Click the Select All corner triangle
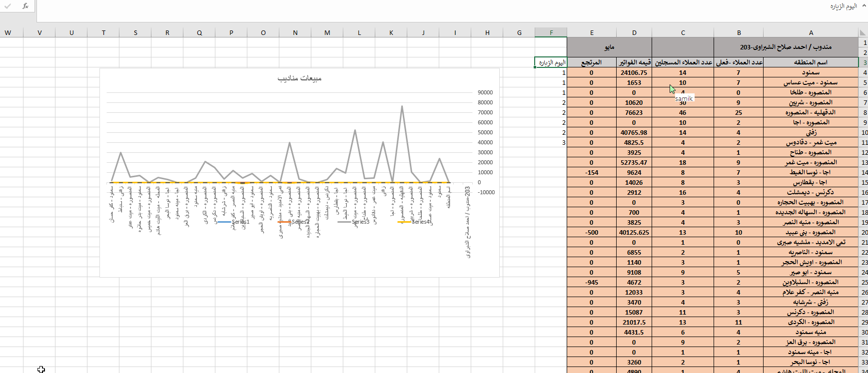Image resolution: width=868 pixels, height=373 pixels. [x=863, y=32]
